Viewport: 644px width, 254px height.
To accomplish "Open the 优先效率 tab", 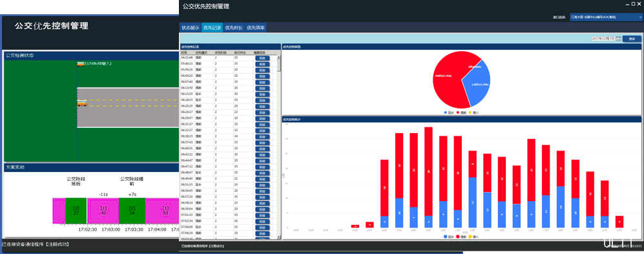I will coord(256,28).
